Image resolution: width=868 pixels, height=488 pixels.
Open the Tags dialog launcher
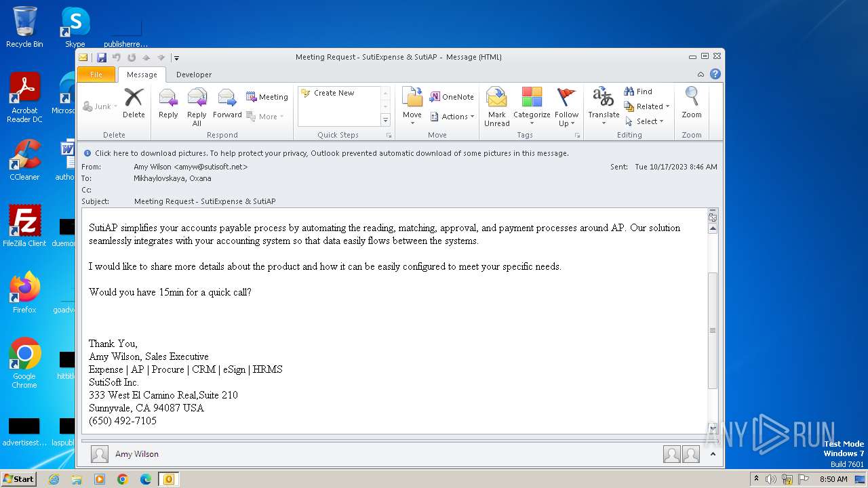coord(578,136)
